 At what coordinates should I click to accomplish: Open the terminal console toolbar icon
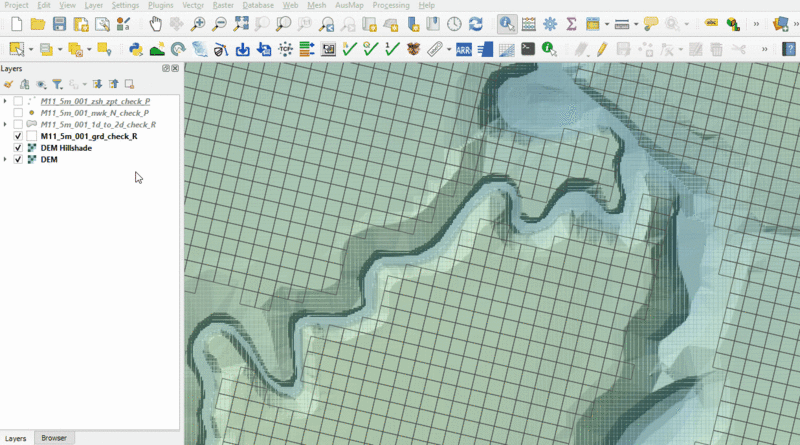click(527, 48)
